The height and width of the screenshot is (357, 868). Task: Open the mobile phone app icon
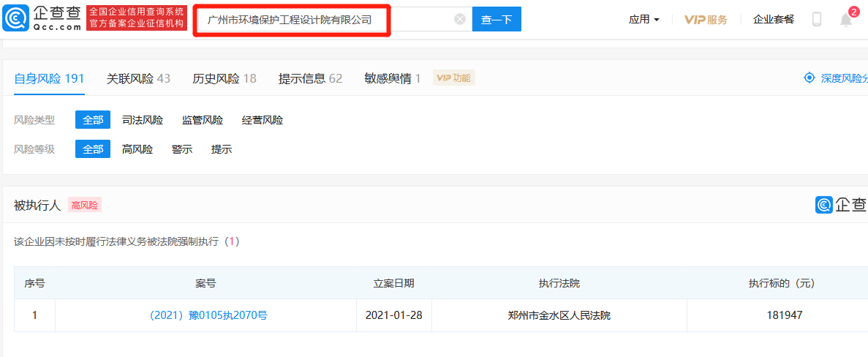(x=817, y=19)
